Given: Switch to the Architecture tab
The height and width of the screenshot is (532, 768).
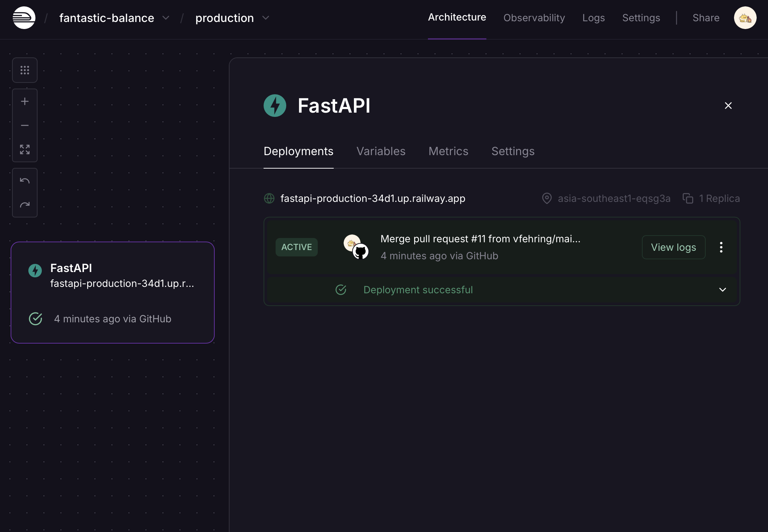Looking at the screenshot, I should coord(457,17).
